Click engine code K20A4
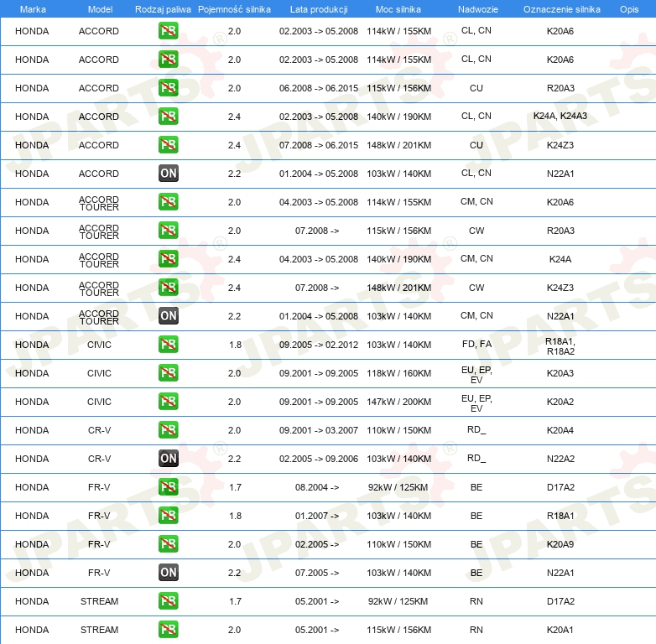 click(560, 430)
